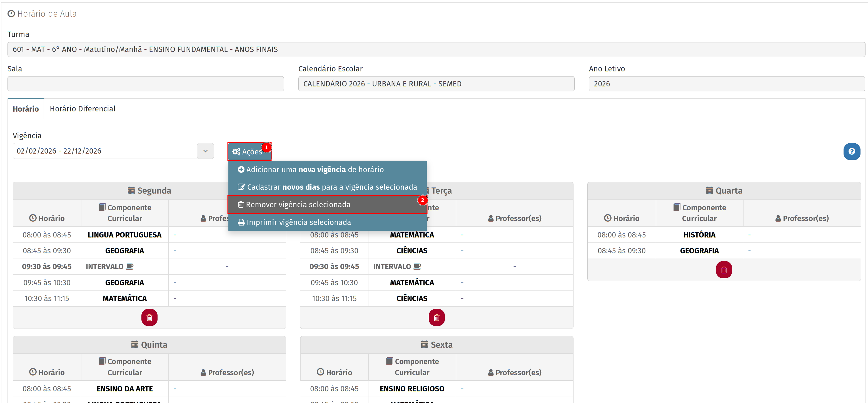Viewport: 868px width, 403px height.
Task: Click the calendar icon beside Quarta header
Action: pyautogui.click(x=709, y=190)
